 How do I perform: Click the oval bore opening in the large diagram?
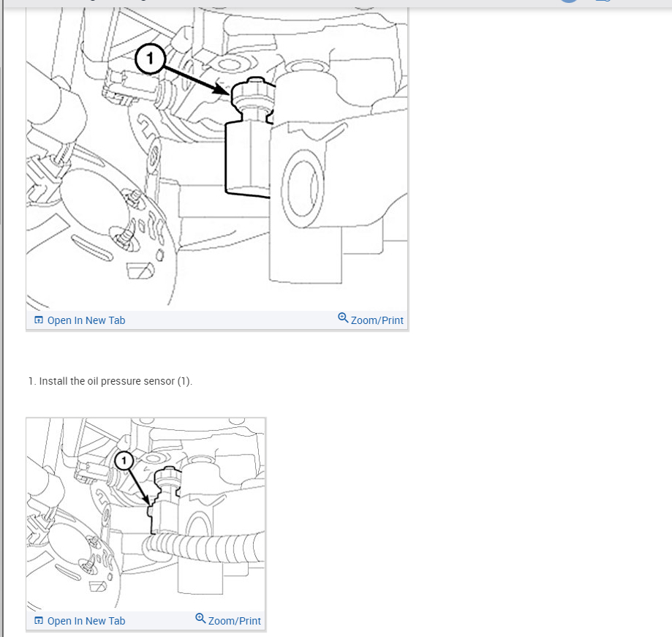[303, 189]
